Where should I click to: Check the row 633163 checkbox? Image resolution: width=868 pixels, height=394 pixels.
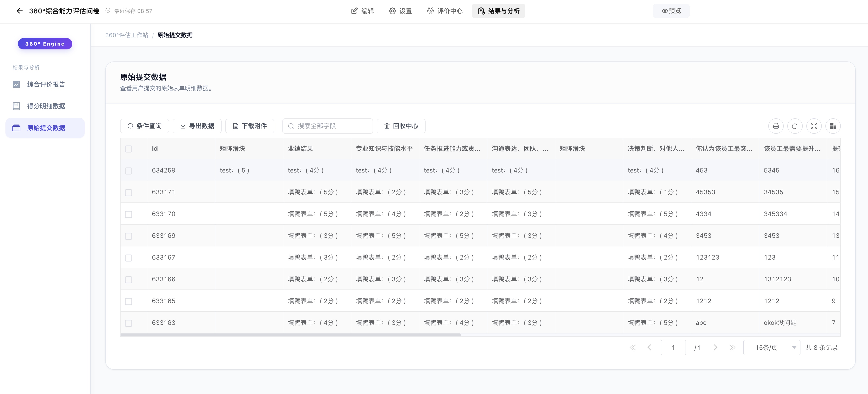click(128, 323)
